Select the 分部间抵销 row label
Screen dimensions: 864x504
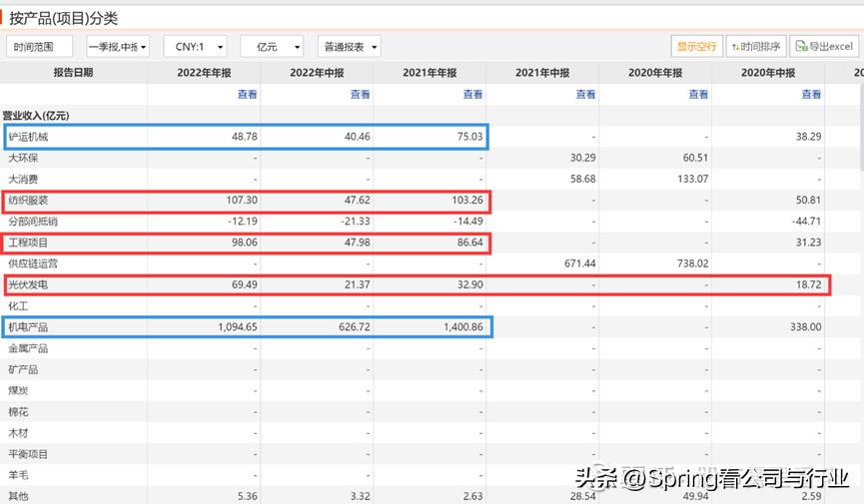[33, 222]
